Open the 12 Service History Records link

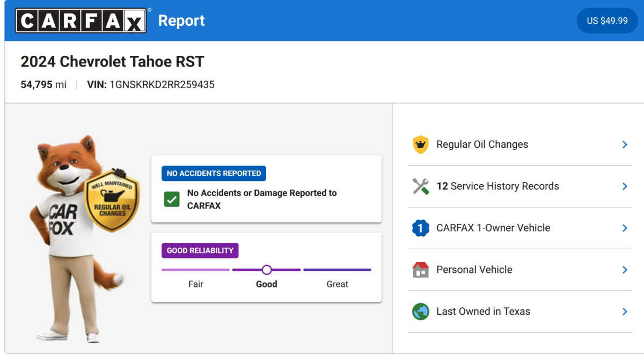click(x=497, y=186)
